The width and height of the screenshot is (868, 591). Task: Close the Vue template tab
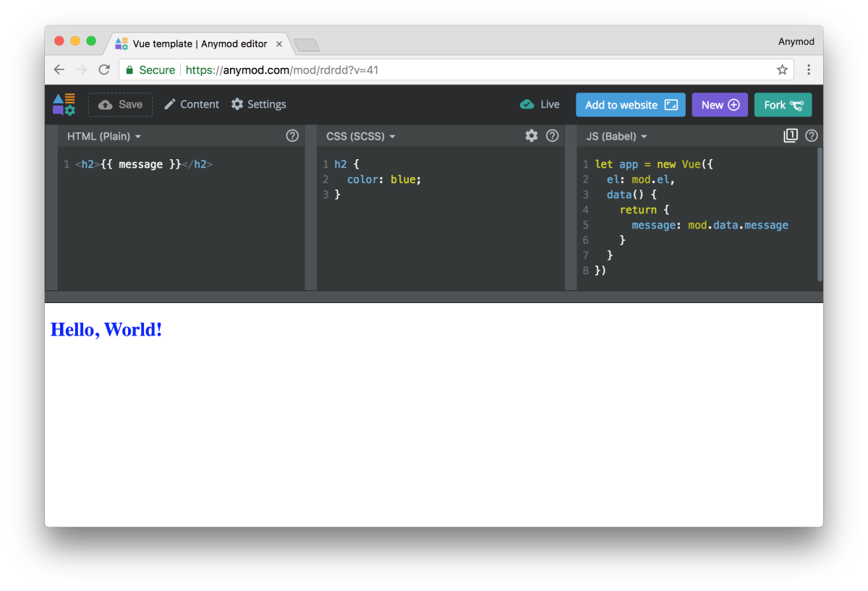tap(279, 43)
